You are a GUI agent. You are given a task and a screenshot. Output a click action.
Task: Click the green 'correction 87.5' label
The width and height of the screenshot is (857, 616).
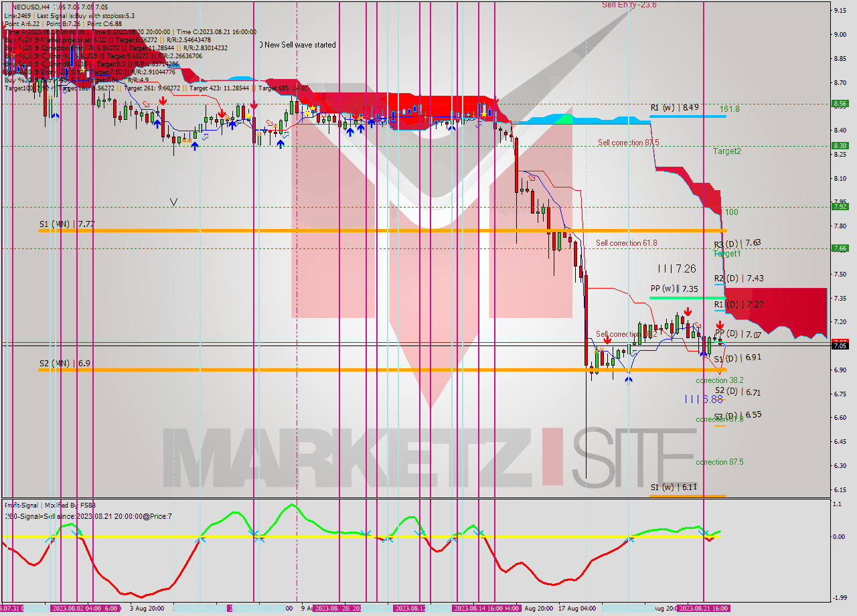(719, 462)
